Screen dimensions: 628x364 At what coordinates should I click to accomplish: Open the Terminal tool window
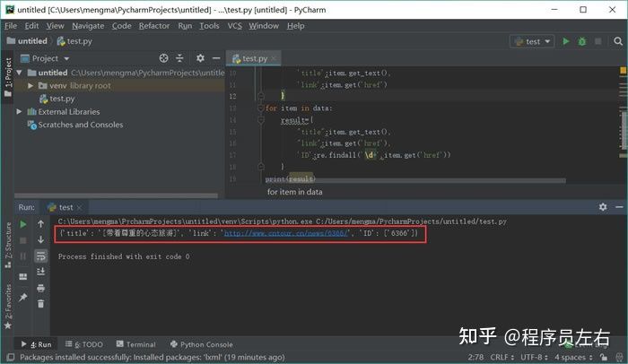point(136,344)
